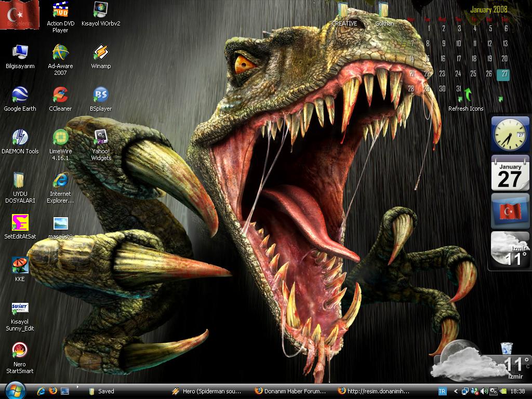Open UYDU DOSYALARI folder

20,188
